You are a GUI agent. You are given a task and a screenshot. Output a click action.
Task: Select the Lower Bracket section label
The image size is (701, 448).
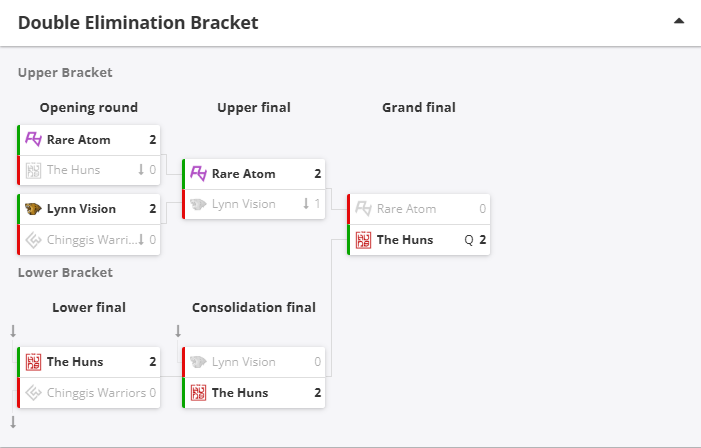[x=65, y=272]
